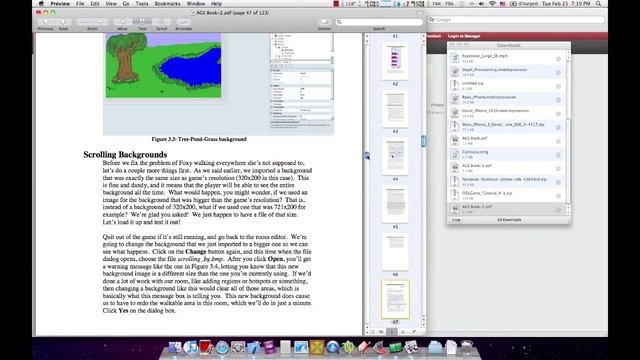This screenshot has height=360, width=640.
Task: Open Spotlight search in menu bar
Action: [598, 3]
